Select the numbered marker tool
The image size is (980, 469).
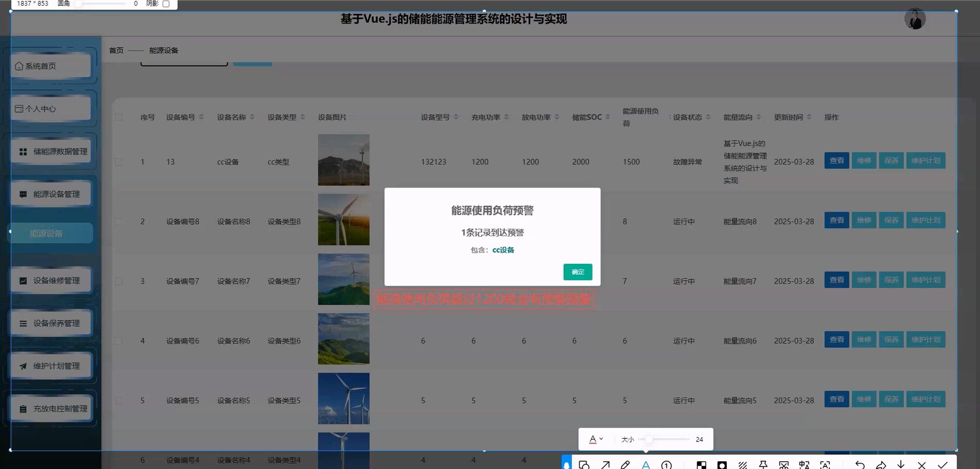[666, 465]
